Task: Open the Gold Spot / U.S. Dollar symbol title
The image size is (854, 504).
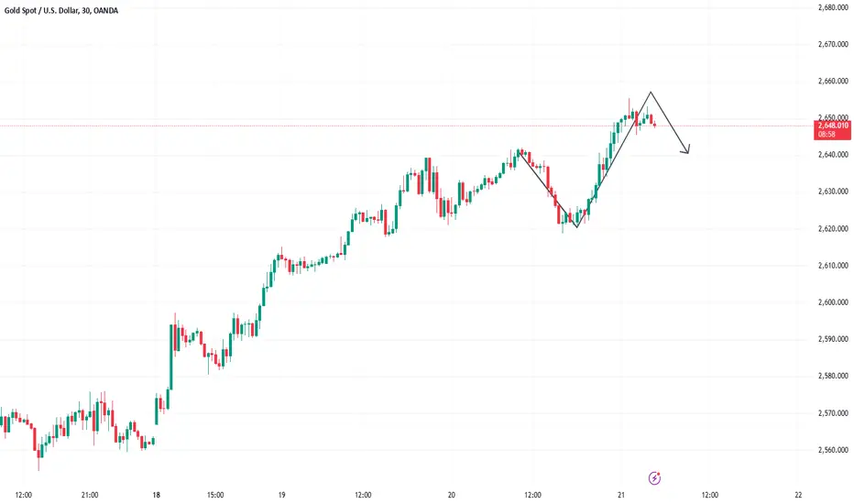Action: coord(42,10)
